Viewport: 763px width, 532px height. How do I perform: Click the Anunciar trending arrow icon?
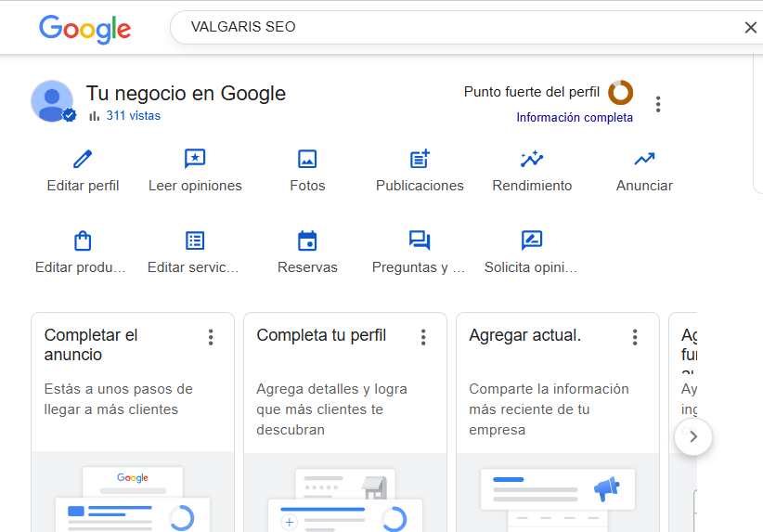pos(644,159)
